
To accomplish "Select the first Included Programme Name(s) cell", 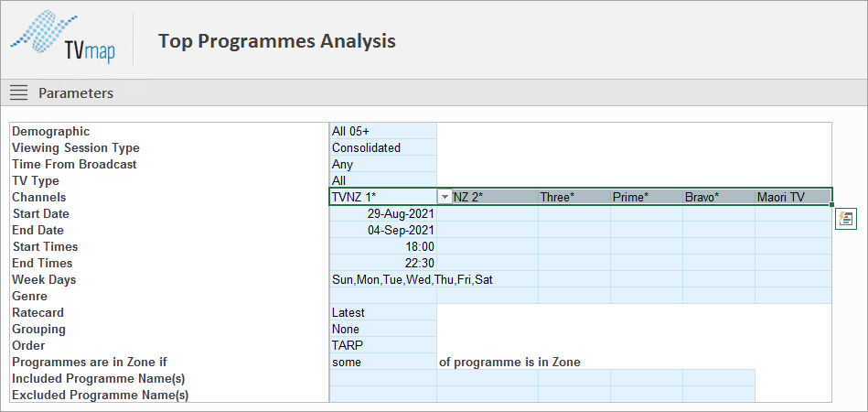I will coord(383,378).
